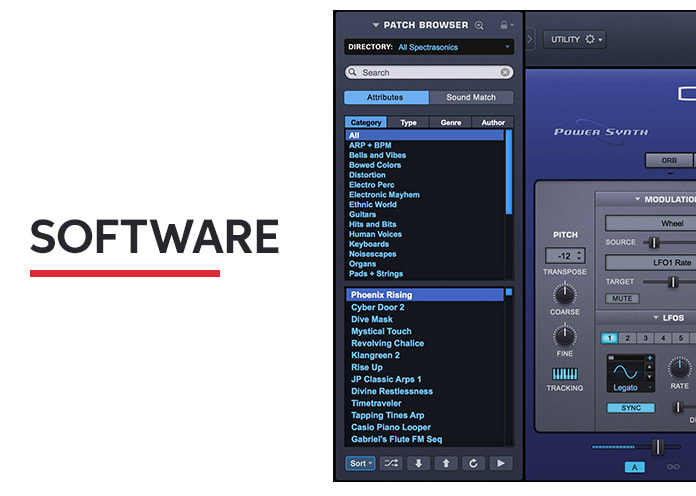The width and height of the screenshot is (696, 496).
Task: Load the Cyber Door 2 patch
Action: pos(425,307)
